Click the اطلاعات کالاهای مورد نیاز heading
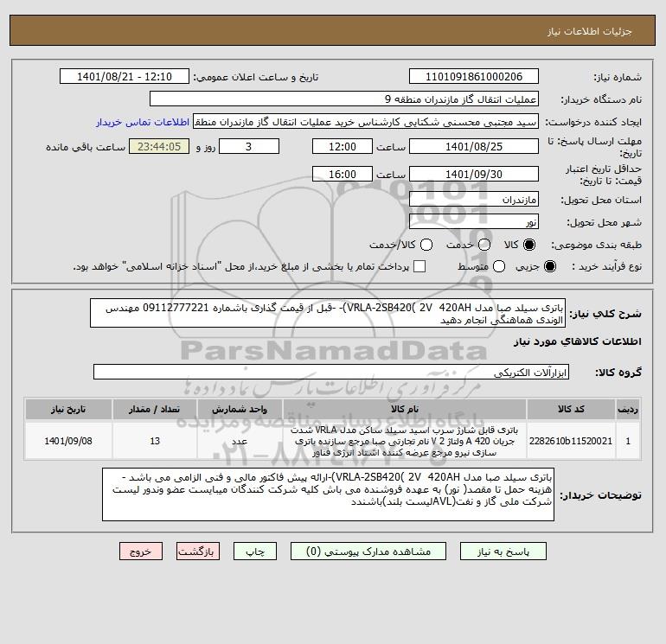666x644 pixels. pyautogui.click(x=578, y=341)
